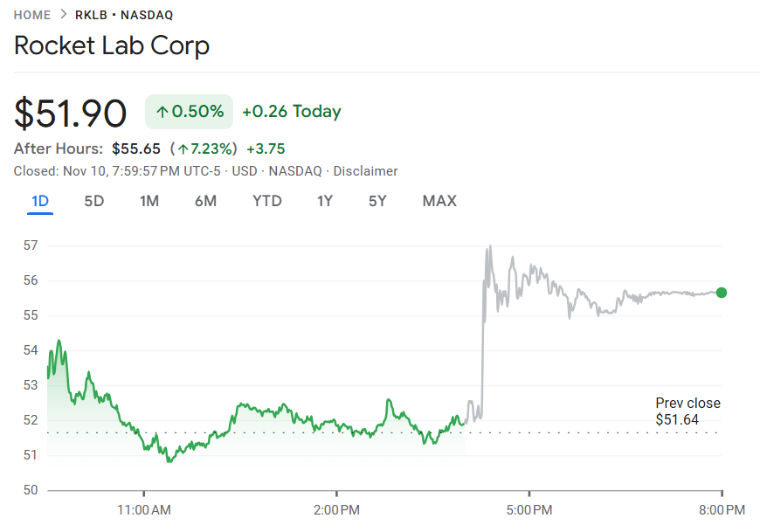The width and height of the screenshot is (760, 532).
Task: Select the 1D time range tab
Action: coord(40,201)
